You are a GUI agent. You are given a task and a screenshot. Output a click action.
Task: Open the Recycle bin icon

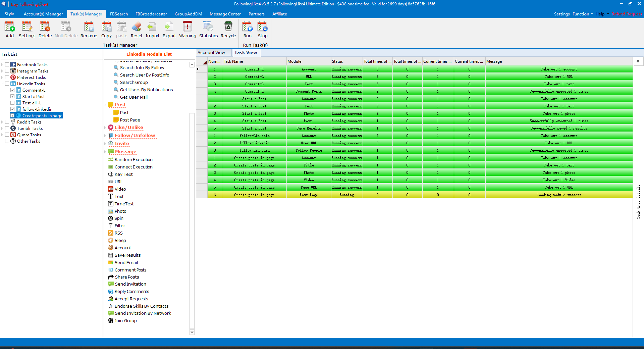click(228, 30)
